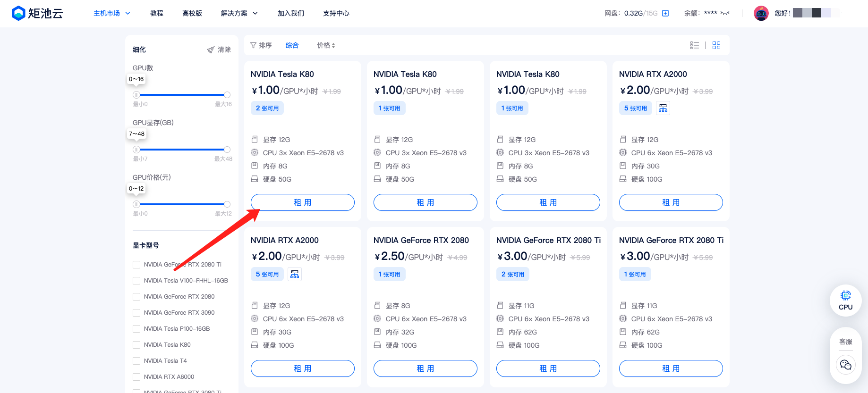Screen dimensions: 868x393
Task: Switch to list view layout icon
Action: coord(694,45)
